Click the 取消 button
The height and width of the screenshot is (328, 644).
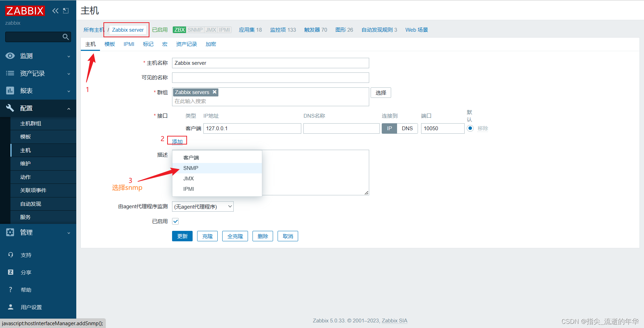(288, 236)
